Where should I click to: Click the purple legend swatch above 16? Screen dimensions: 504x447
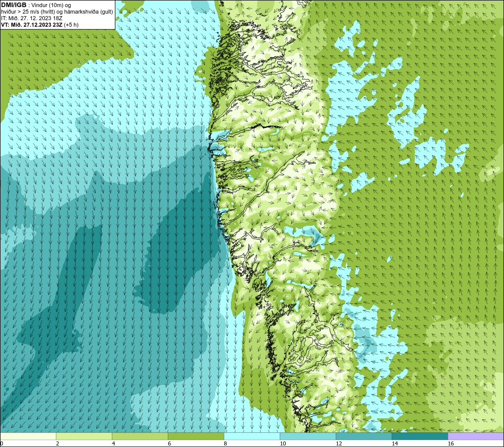[x=476, y=436]
